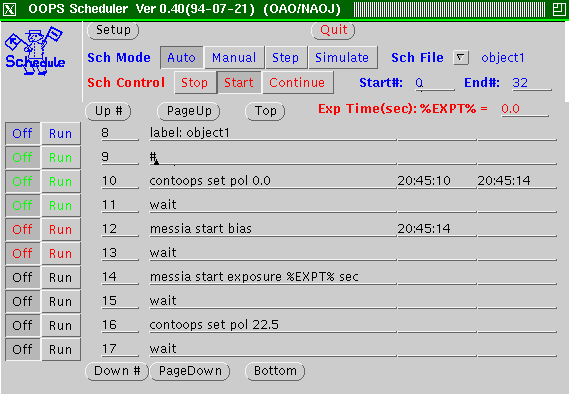The image size is (569, 394).
Task: Click the 'label: object1' command field
Action: [273, 133]
